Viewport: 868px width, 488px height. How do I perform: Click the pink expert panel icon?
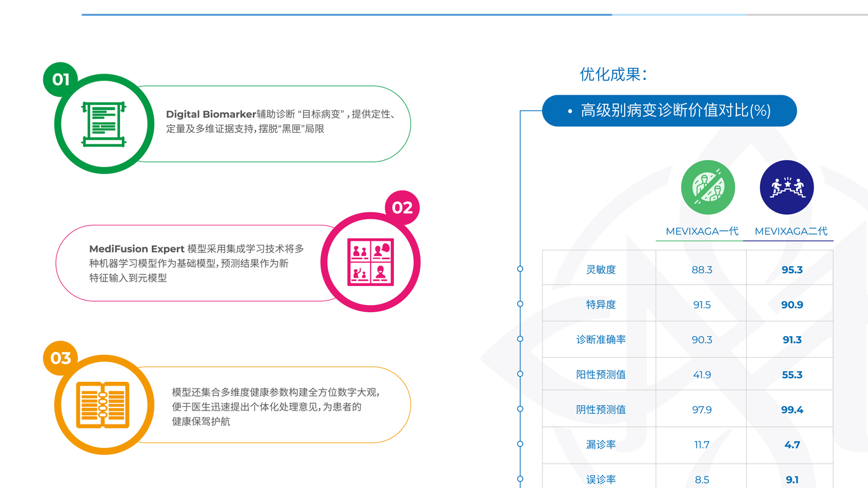pyautogui.click(x=370, y=262)
